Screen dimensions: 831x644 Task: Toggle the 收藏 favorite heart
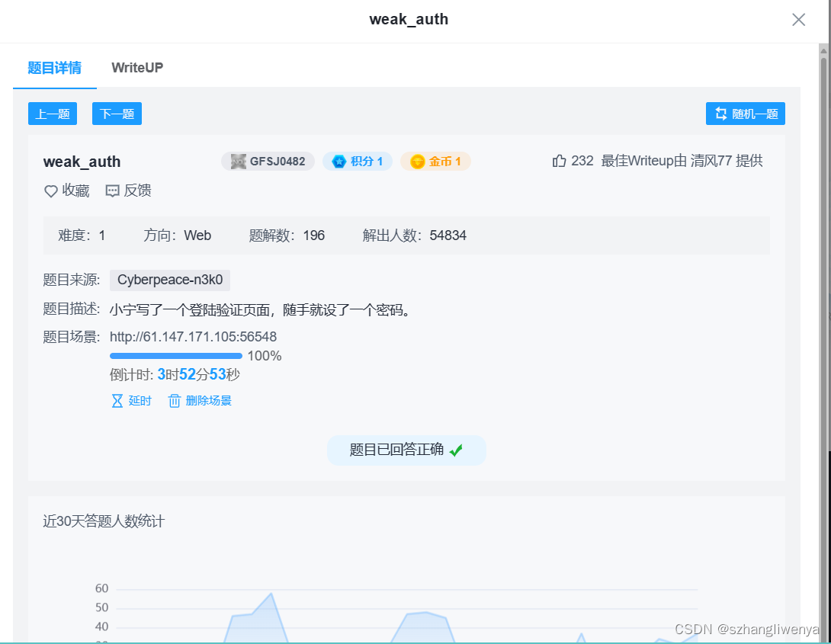click(x=50, y=191)
